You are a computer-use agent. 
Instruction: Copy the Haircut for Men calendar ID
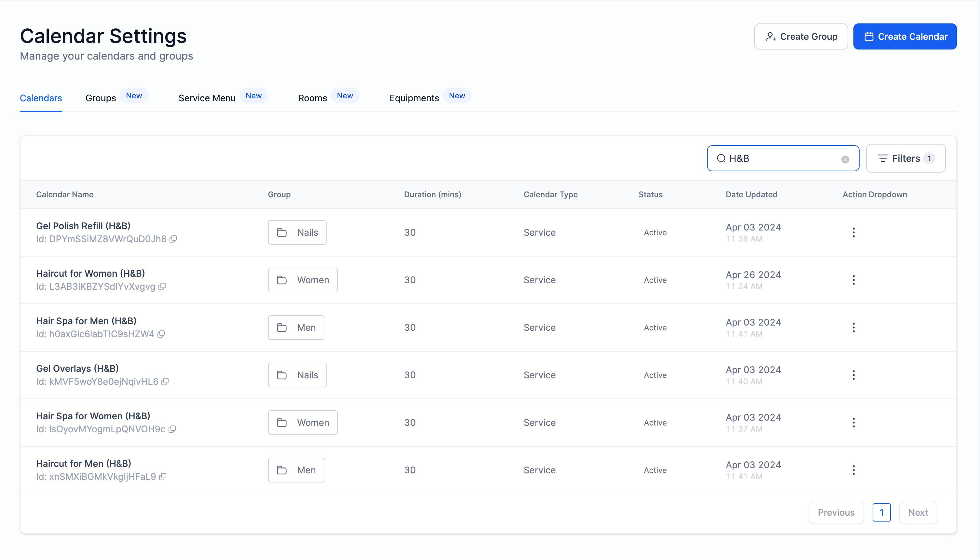(x=163, y=477)
